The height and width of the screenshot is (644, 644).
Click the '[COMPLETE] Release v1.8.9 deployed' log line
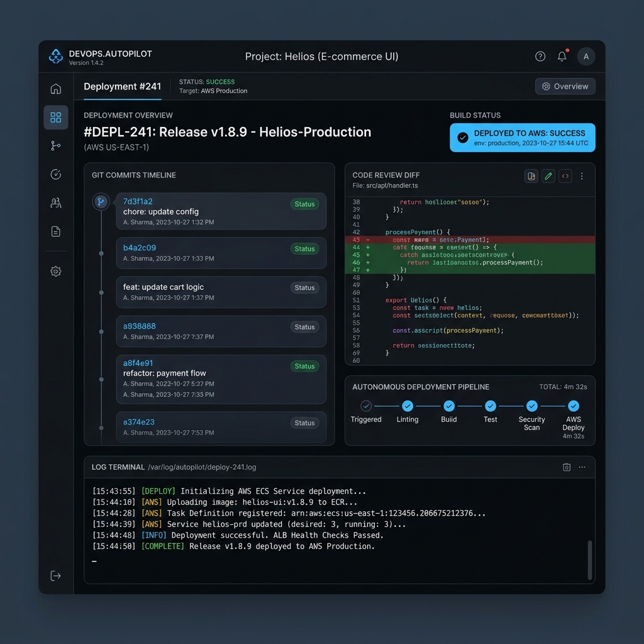coord(233,547)
